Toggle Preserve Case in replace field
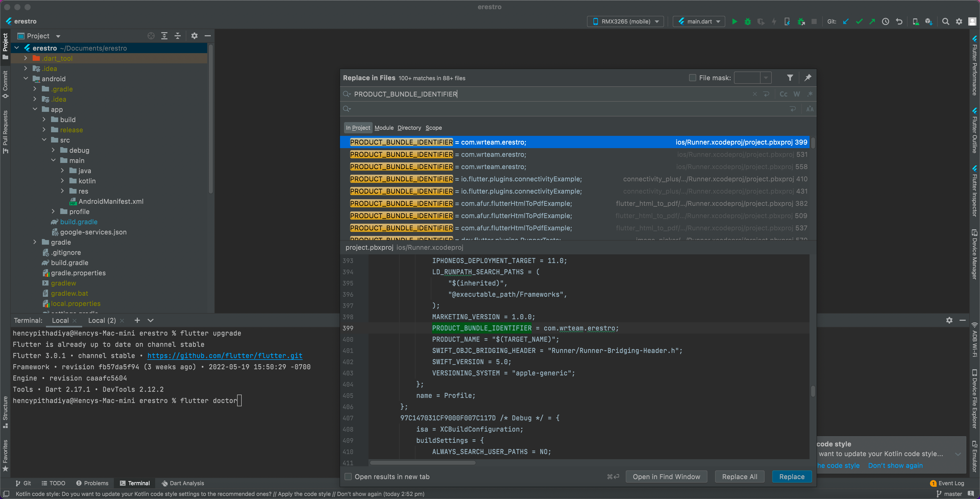 [810, 109]
